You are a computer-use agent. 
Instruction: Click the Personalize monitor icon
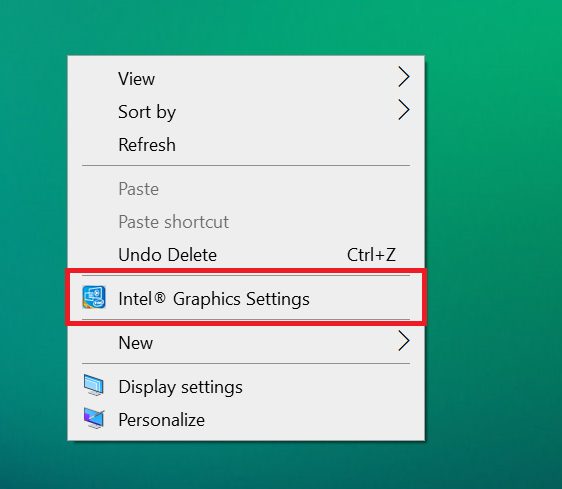(x=94, y=418)
